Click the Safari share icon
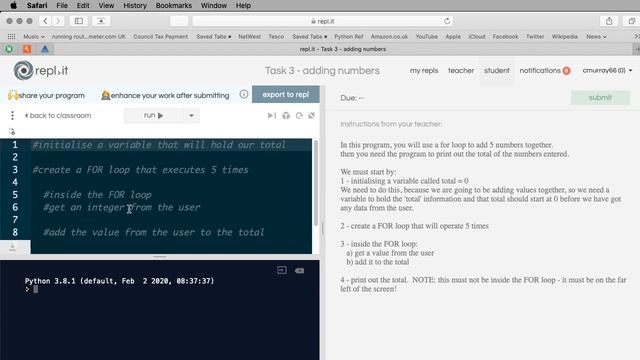Viewport: 640px width, 360px height. [x=609, y=21]
